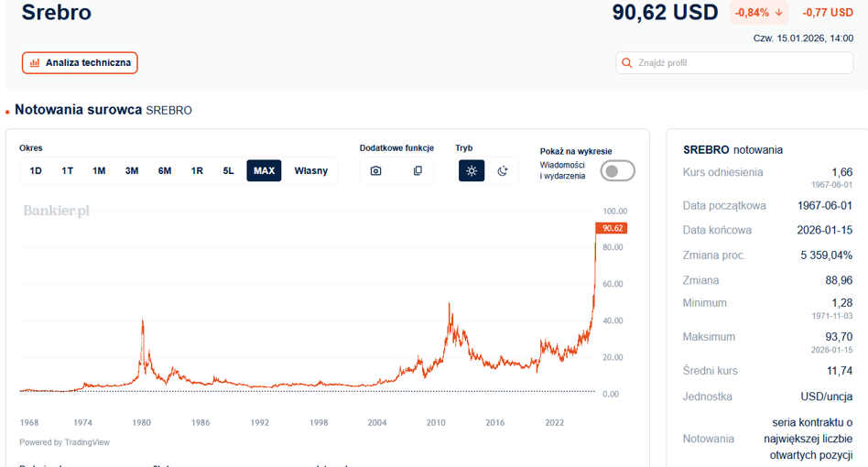868x467 pixels.
Task: Click the 1980 label on time axis
Action: tap(142, 422)
